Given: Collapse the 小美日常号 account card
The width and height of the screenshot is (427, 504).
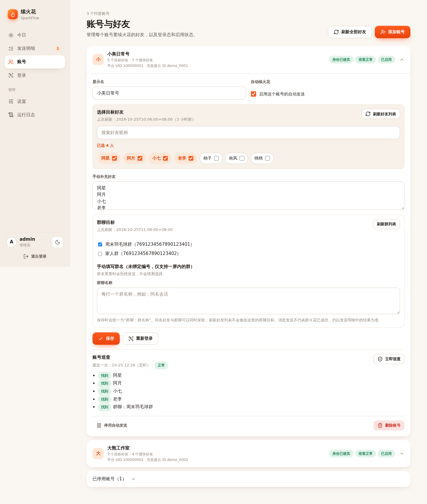Looking at the screenshot, I should pyautogui.click(x=402, y=60).
